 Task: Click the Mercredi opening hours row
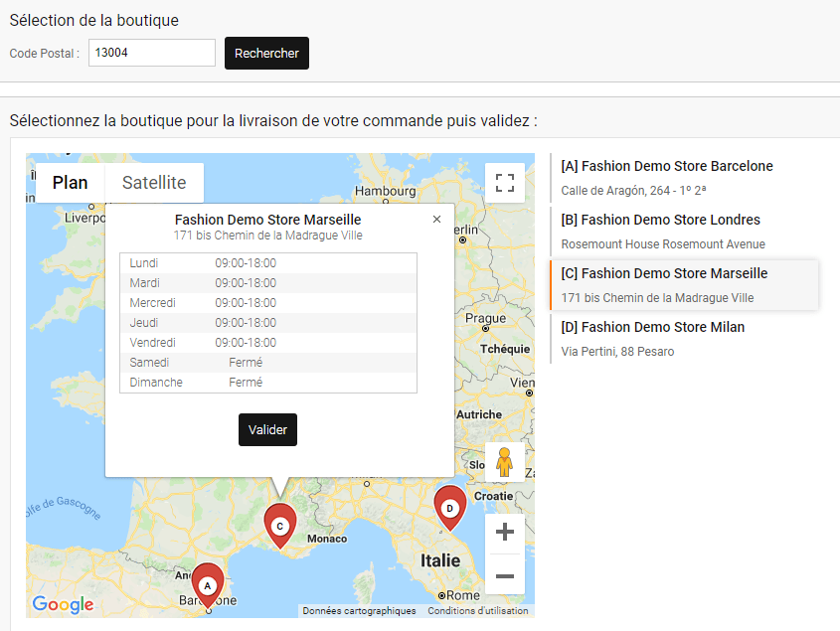[268, 303]
